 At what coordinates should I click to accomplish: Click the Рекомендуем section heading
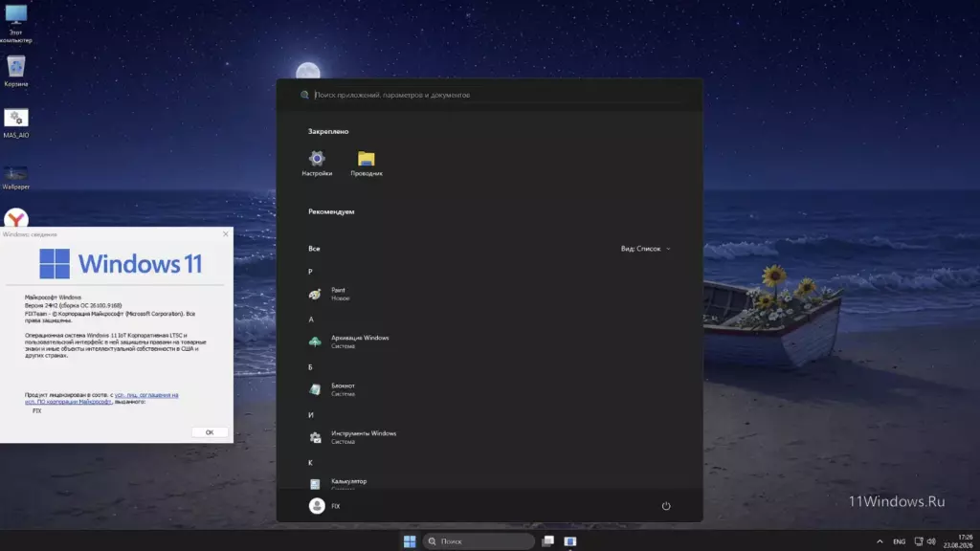pyautogui.click(x=331, y=211)
